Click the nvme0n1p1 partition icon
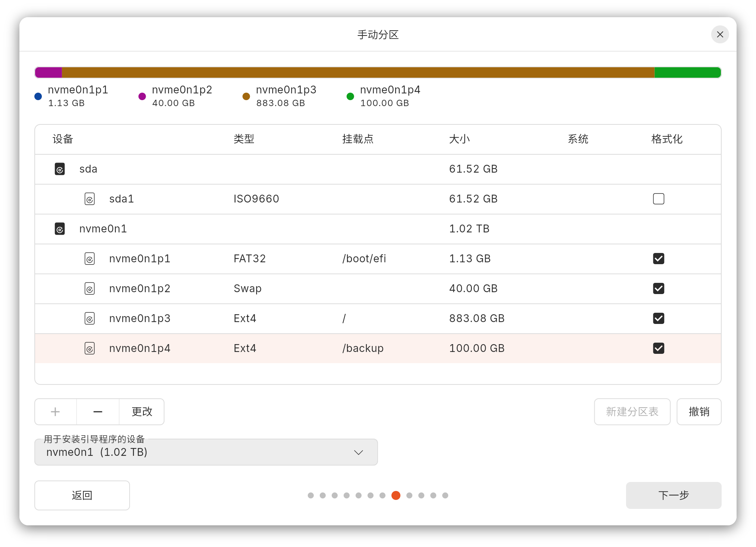 click(x=90, y=259)
